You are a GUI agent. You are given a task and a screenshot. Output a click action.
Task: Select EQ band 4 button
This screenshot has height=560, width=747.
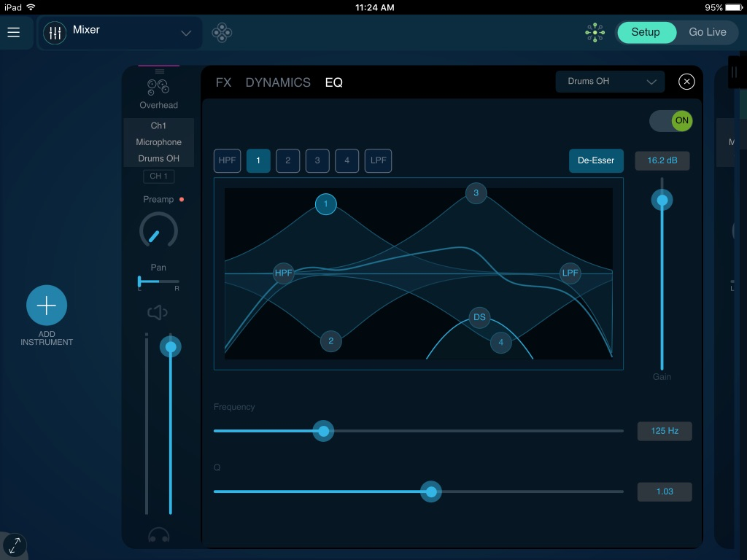[x=347, y=160]
